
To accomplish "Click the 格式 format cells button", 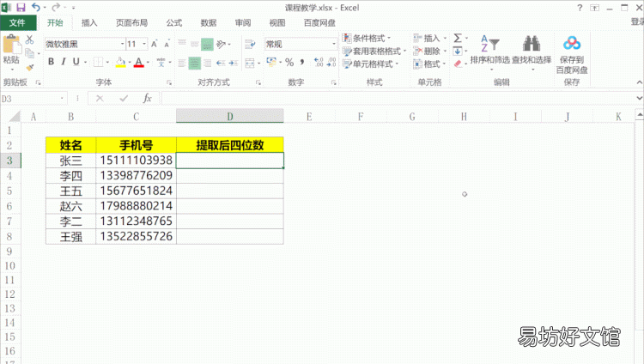I will tap(429, 64).
